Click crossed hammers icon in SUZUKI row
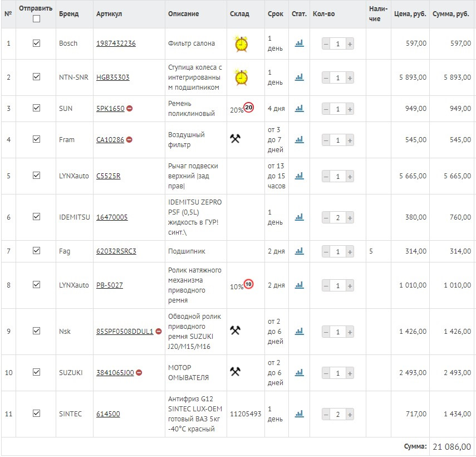Image resolution: width=476 pixels, height=457 pixels. point(235,371)
